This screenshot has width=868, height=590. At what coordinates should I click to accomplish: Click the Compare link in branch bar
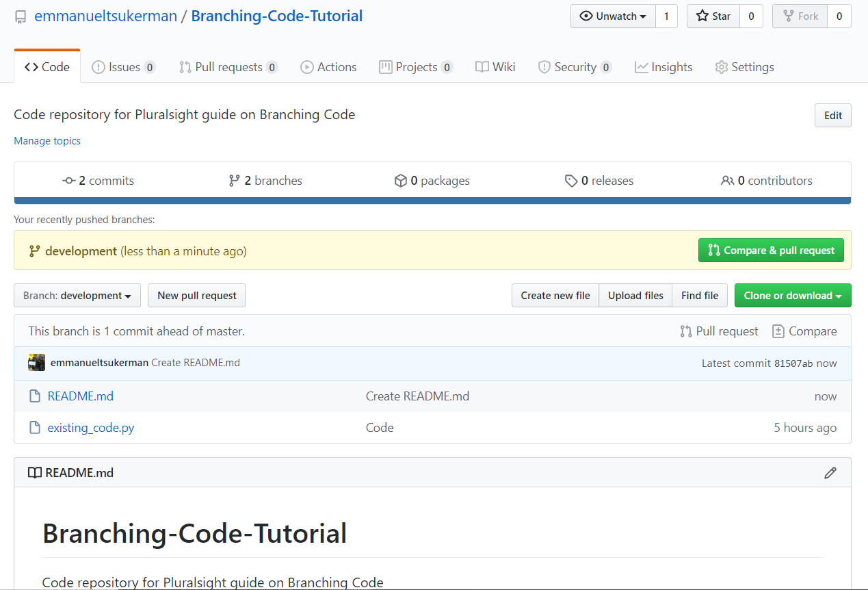coord(804,331)
